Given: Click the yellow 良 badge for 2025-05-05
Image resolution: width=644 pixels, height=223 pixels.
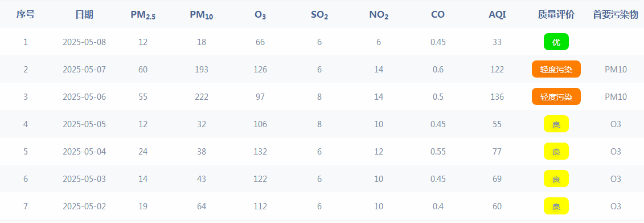Looking at the screenshot, I should [x=556, y=124].
